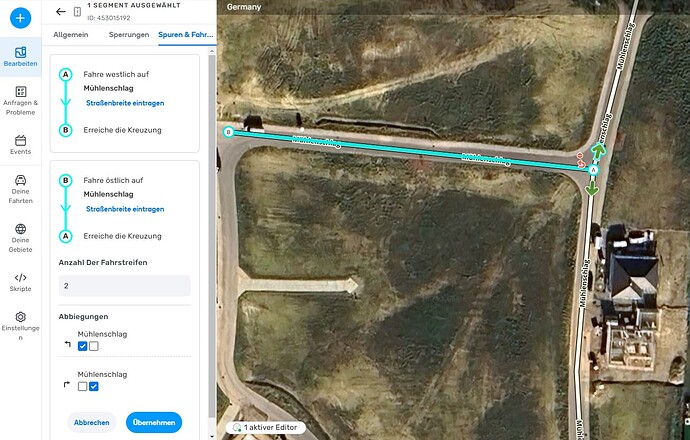Switch to the Allgemein tab
Image resolution: width=690 pixels, height=440 pixels.
(71, 35)
